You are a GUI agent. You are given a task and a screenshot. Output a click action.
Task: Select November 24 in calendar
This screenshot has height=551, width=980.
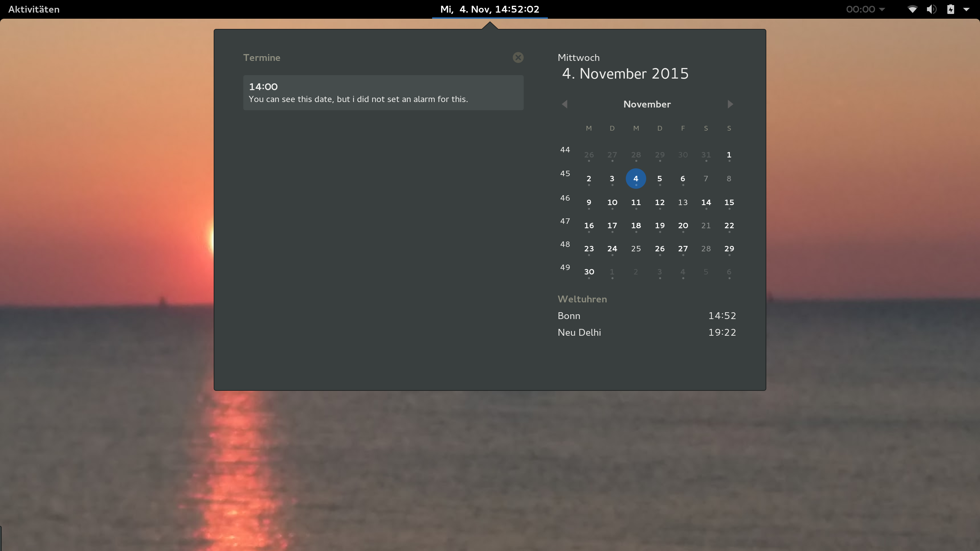click(612, 249)
